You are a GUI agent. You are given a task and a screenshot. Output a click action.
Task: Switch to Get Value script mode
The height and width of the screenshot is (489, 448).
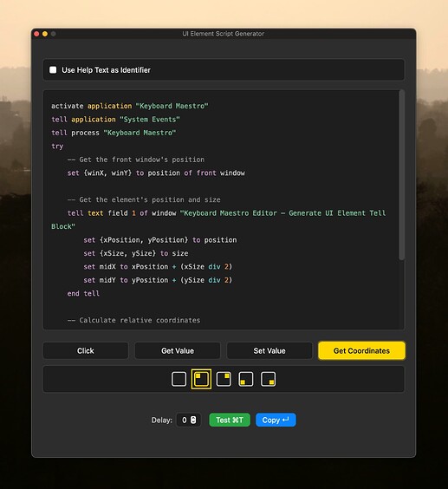(x=178, y=351)
